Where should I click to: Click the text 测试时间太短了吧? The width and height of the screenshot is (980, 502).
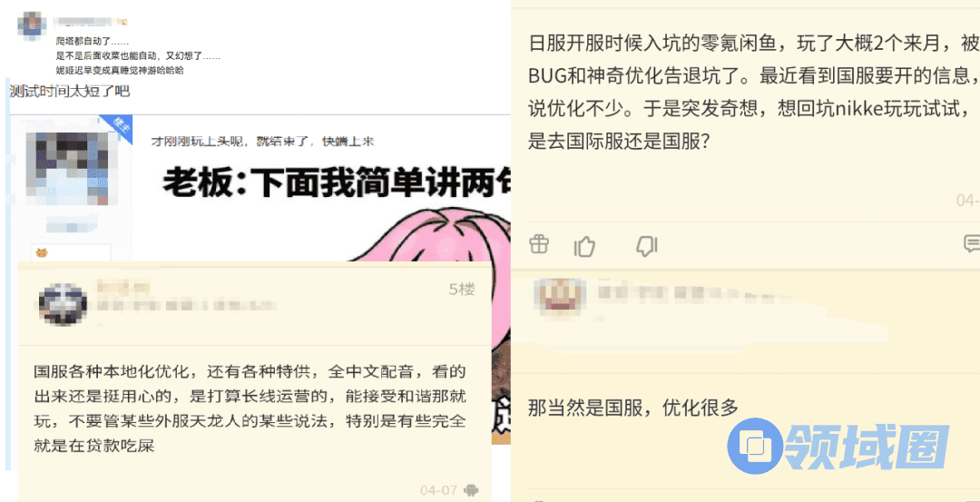(x=69, y=92)
